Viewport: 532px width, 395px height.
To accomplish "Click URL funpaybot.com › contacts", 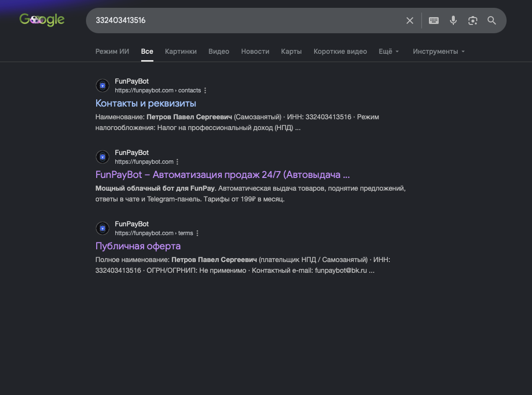I will (158, 90).
